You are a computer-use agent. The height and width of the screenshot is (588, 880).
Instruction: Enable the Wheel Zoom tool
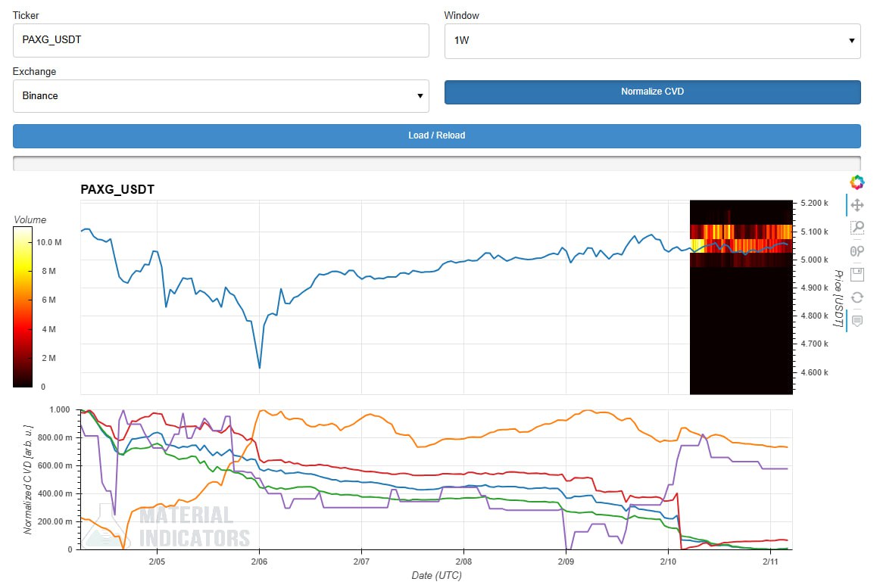pyautogui.click(x=857, y=250)
